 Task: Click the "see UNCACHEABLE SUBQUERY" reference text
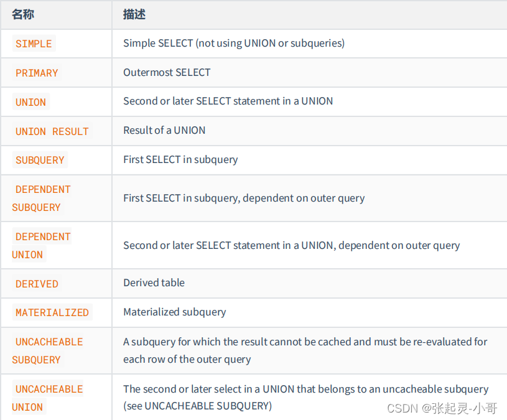pos(199,406)
